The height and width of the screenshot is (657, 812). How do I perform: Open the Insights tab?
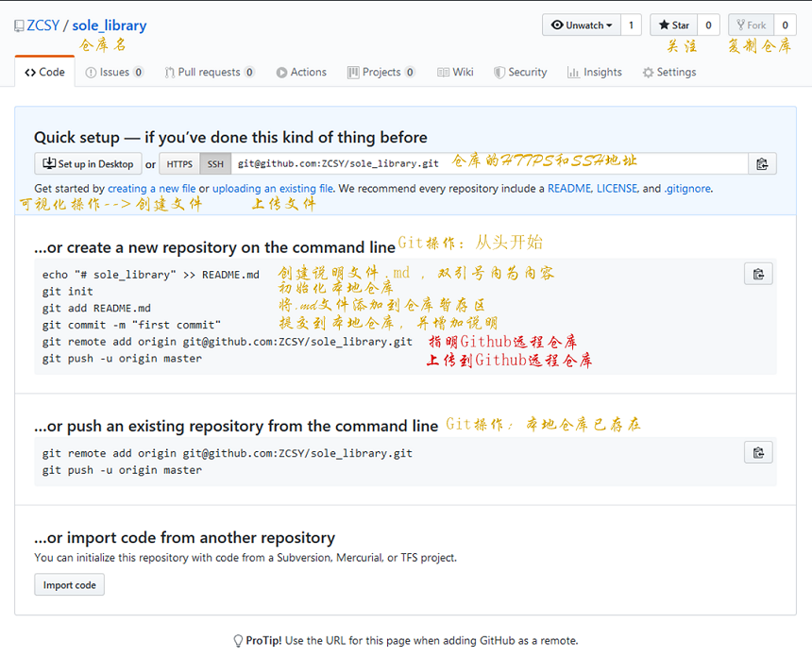point(595,72)
